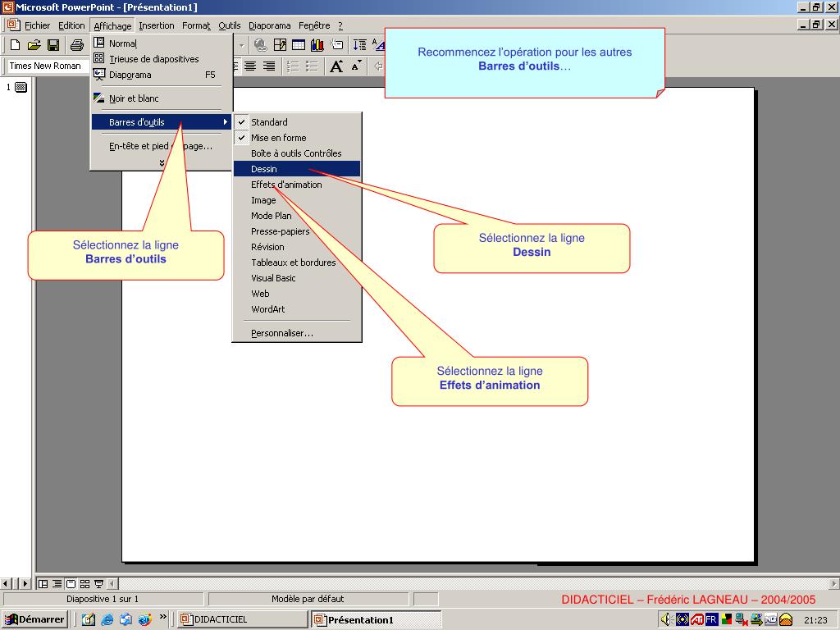Switch to Slide Sorter view icon at bottom
This screenshot has height=630, width=840.
[x=84, y=583]
